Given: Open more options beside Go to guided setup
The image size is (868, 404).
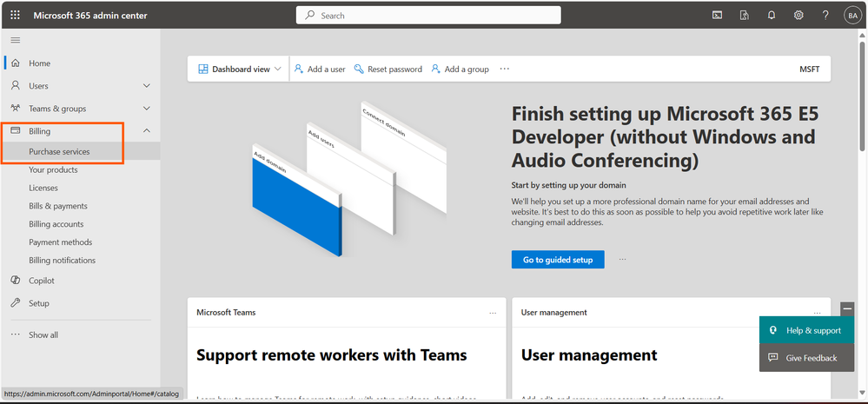Looking at the screenshot, I should [x=623, y=259].
